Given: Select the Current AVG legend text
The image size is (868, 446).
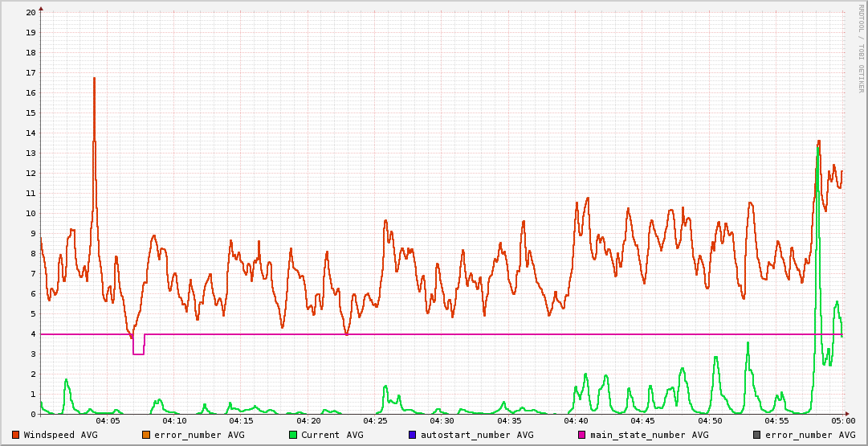Looking at the screenshot, I should [332, 435].
